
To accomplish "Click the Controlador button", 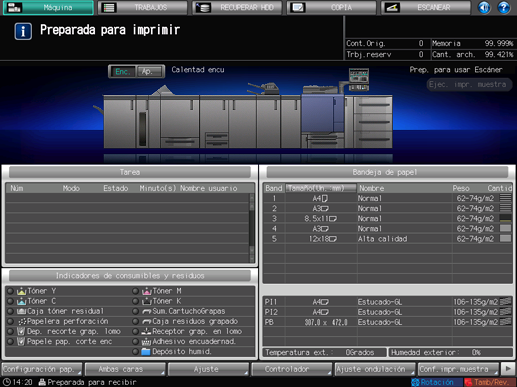I will pyautogui.click(x=292, y=369).
